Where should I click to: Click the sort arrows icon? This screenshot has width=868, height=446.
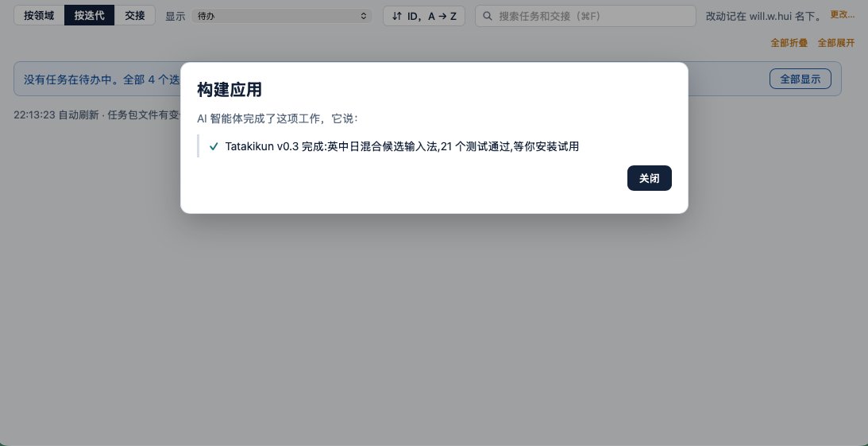tap(396, 16)
